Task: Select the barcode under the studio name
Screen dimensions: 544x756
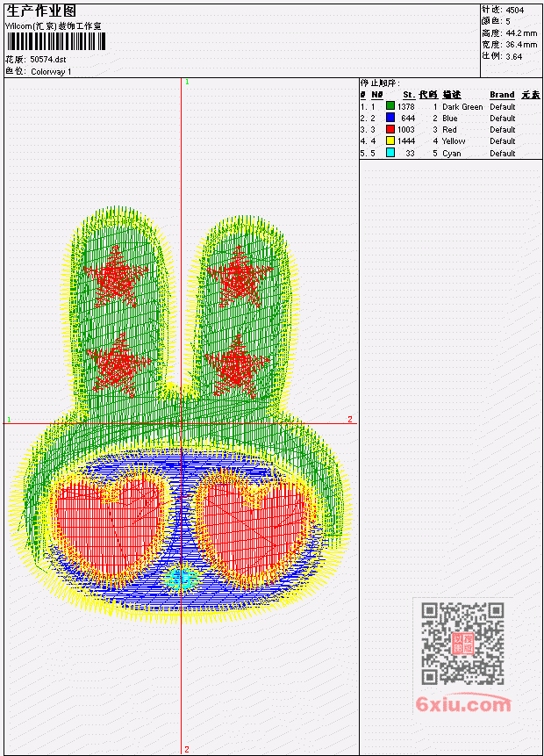Action: pyautogui.click(x=56, y=41)
